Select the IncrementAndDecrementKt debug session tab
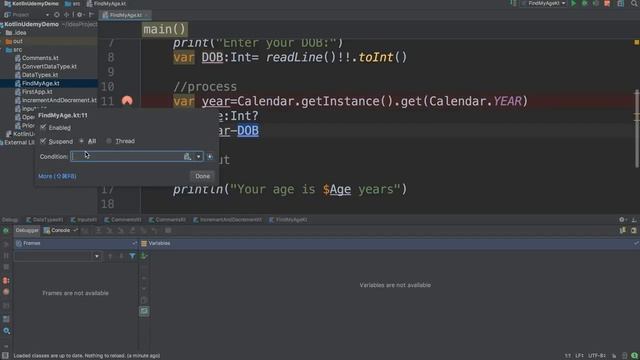This screenshot has height=360, width=640. 228,220
